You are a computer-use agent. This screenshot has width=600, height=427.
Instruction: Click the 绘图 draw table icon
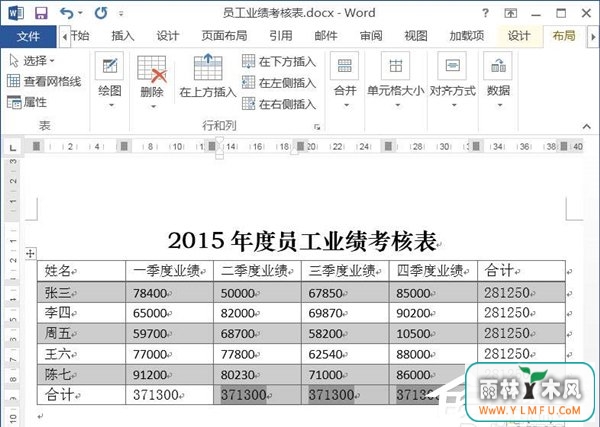109,66
